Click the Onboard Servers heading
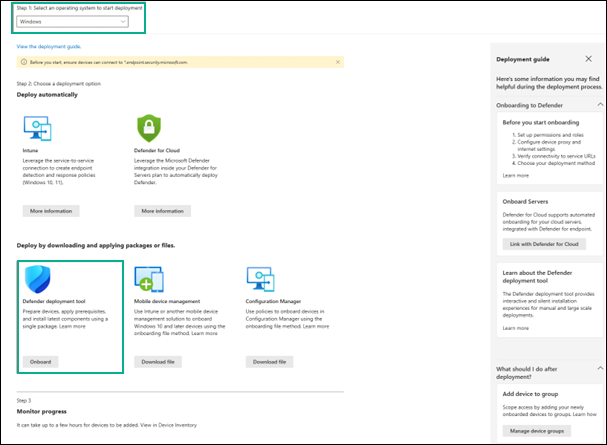Screen dimensions: 607x445 point(525,202)
